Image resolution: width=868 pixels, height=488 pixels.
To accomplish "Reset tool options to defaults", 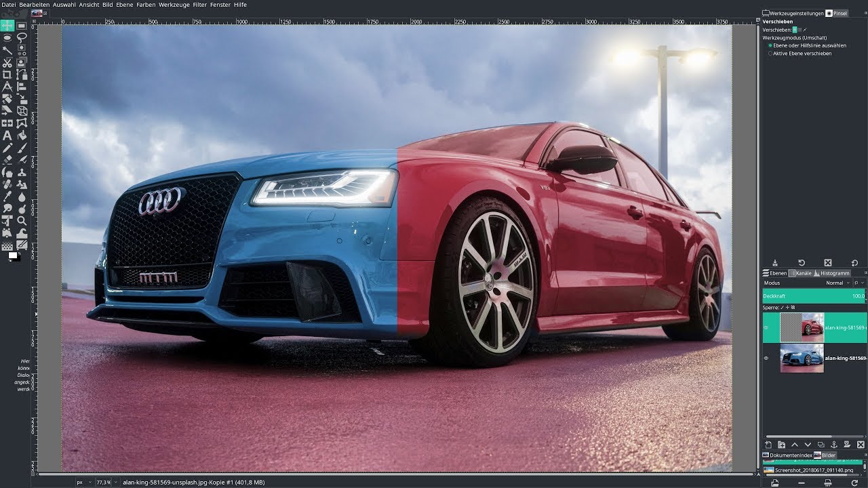I will click(854, 263).
